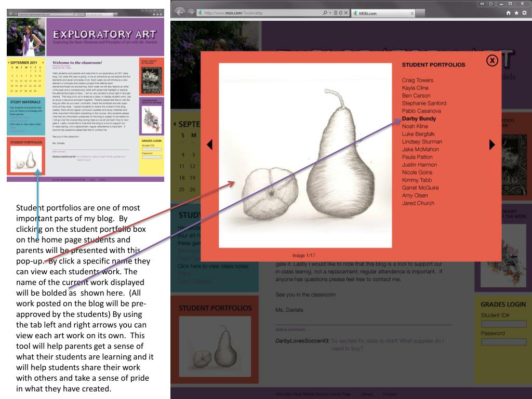Screen dimensions: 532x399
Task: Click the STUDENT PORTFOLIOS heading in the pop-up
Action: [x=433, y=65]
